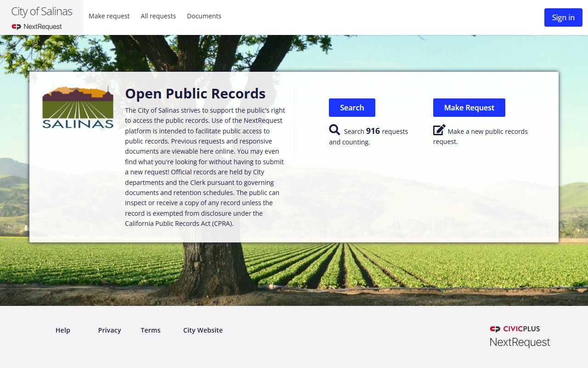Click the pencil edit icon beside Make a new request
Viewport: 588px width, 368px height.
click(x=439, y=130)
